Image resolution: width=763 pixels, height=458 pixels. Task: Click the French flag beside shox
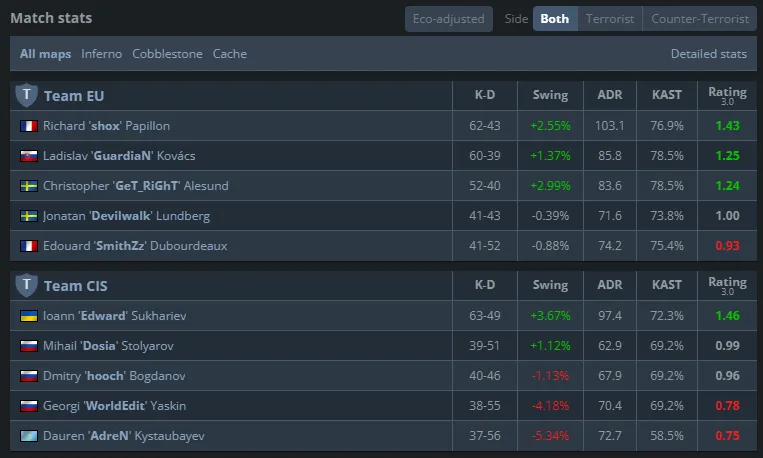[x=28, y=126]
